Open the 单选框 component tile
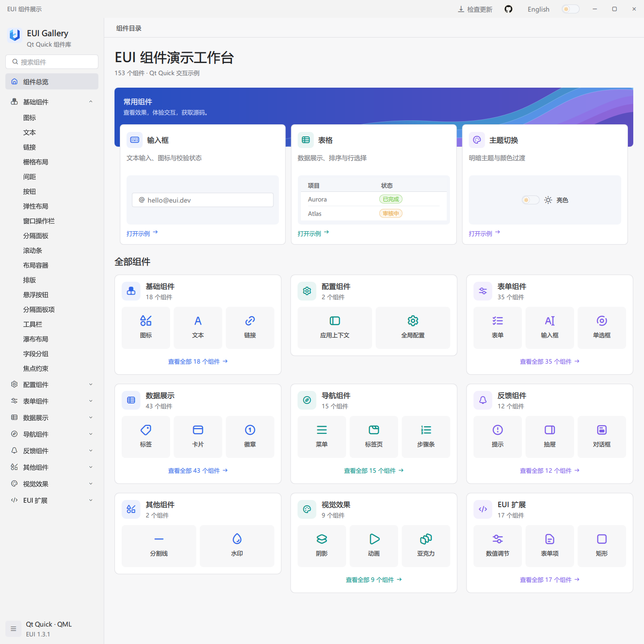The width and height of the screenshot is (644, 644). click(602, 328)
